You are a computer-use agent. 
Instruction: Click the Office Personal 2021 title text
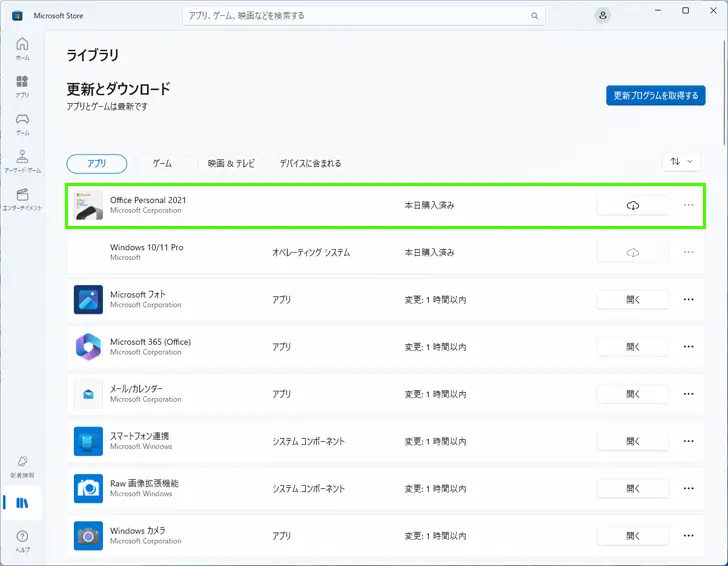click(148, 200)
